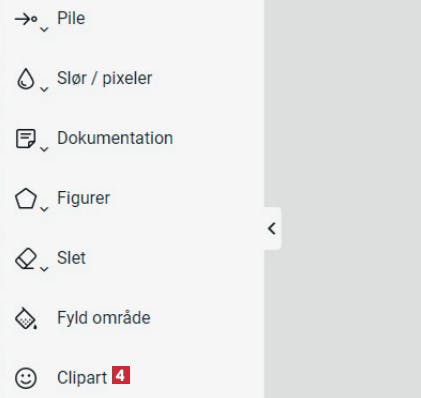Click the Pile label
The image size is (421, 398).
[x=71, y=18]
